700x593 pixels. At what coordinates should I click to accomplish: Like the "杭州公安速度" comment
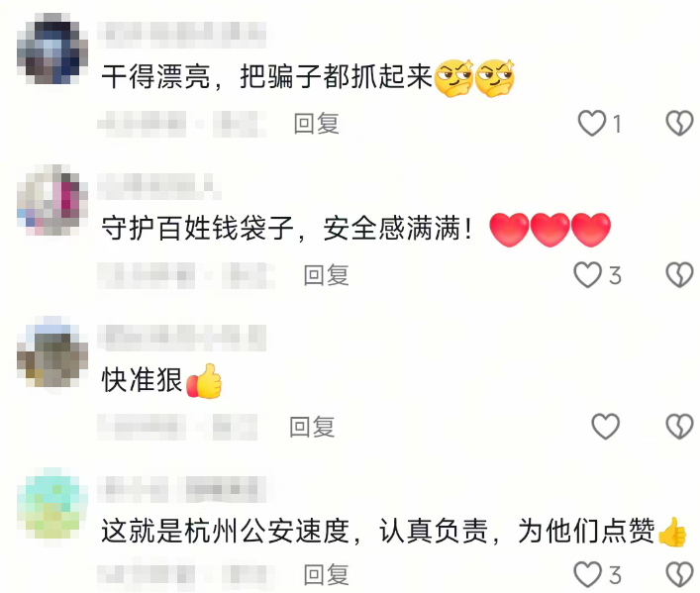click(588, 574)
